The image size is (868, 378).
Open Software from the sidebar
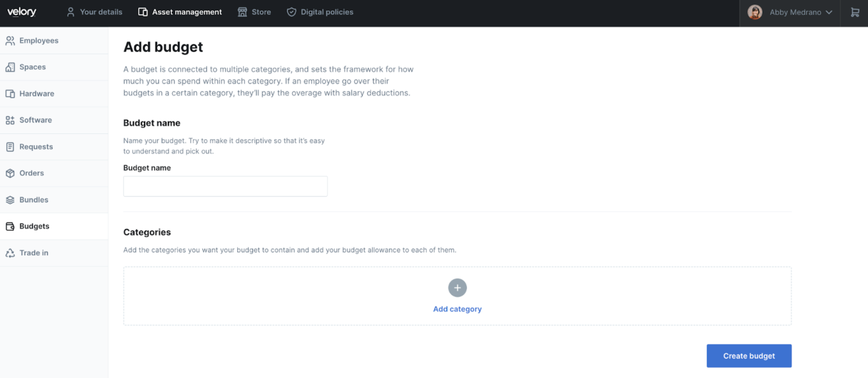(54, 120)
